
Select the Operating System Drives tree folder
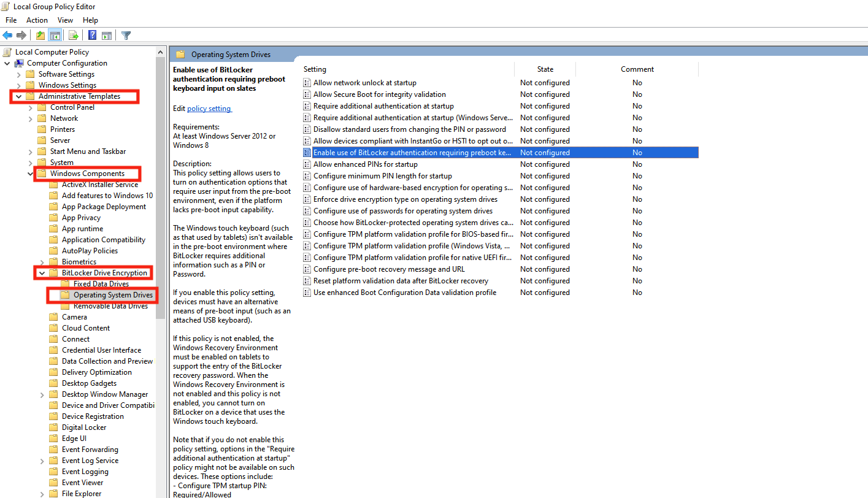pos(113,295)
